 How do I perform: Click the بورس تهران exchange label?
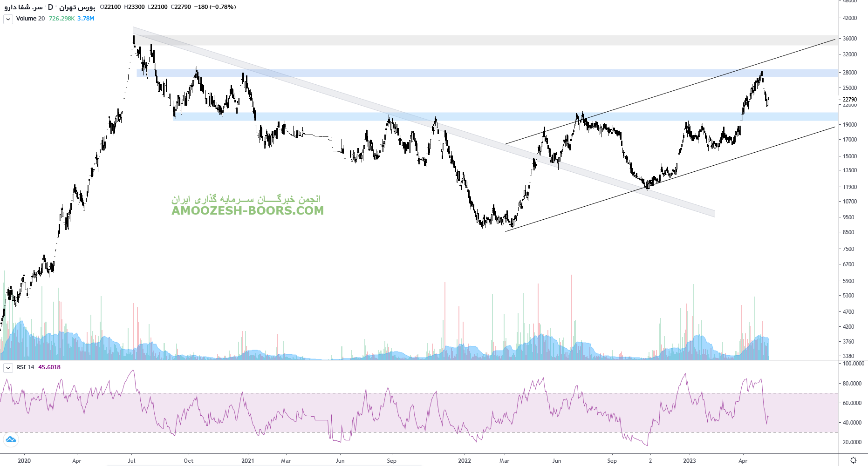(77, 7)
